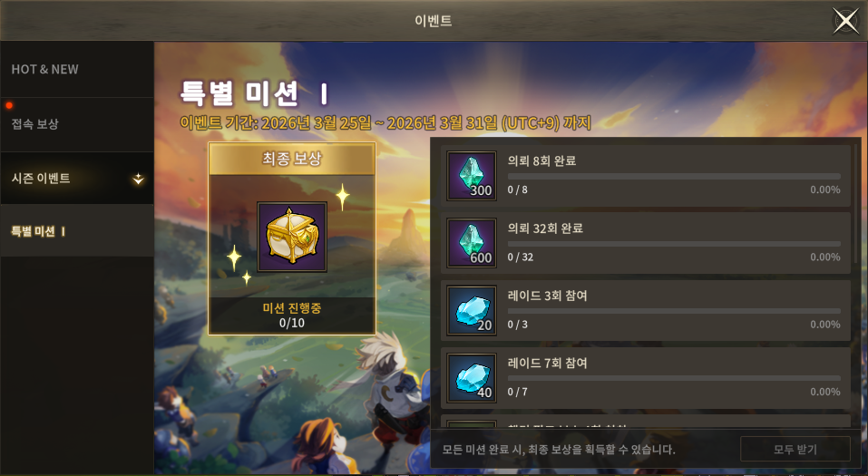Click the 미션 진행중 0/10 status label
The height and width of the screenshot is (476, 868).
tap(292, 316)
